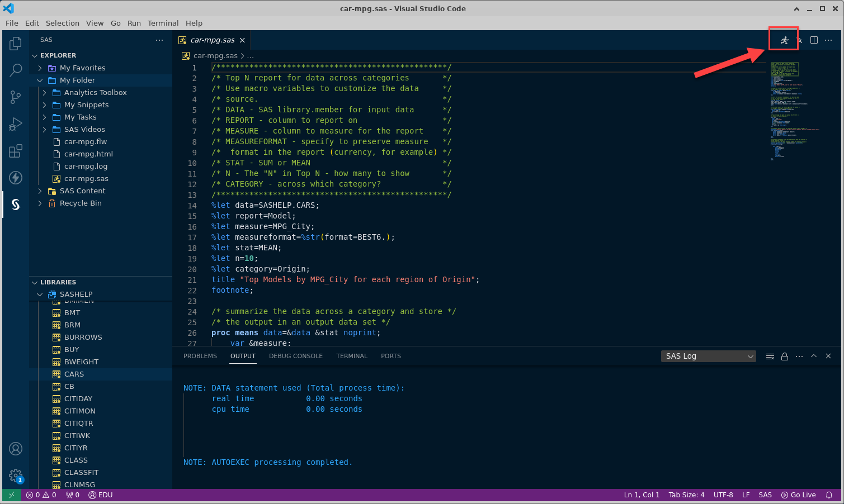Open the Search view in activity bar
Image resolution: width=844 pixels, height=504 pixels.
[x=16, y=70]
